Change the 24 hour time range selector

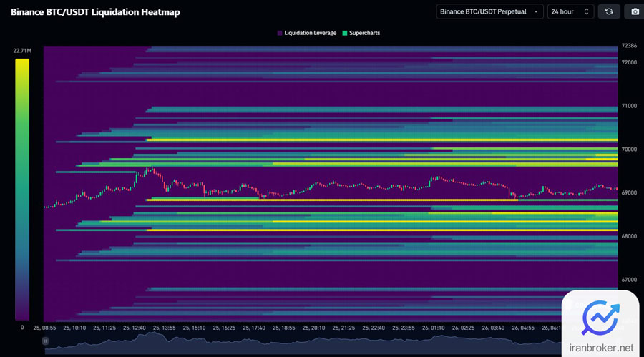(570, 11)
